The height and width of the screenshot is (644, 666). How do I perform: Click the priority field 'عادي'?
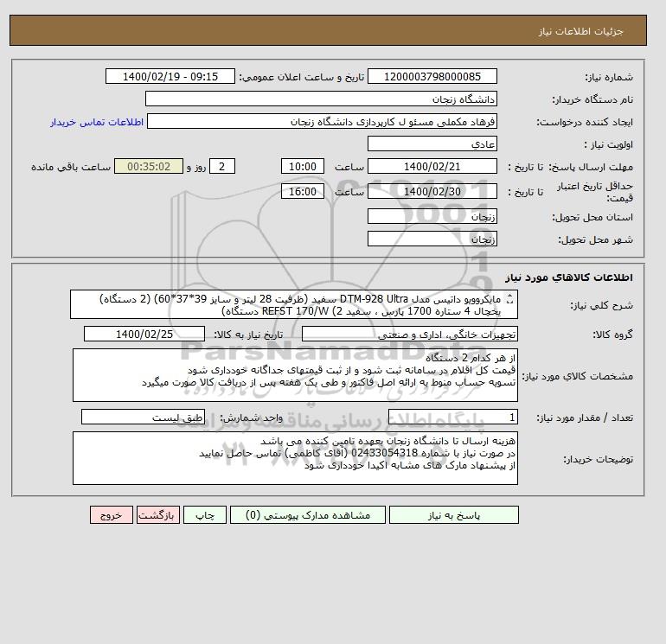(x=432, y=143)
